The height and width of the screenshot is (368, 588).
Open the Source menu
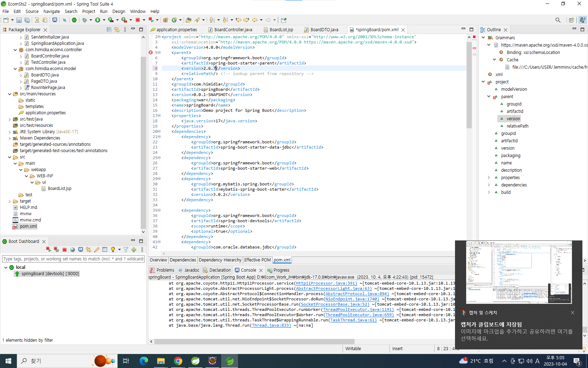click(32, 11)
